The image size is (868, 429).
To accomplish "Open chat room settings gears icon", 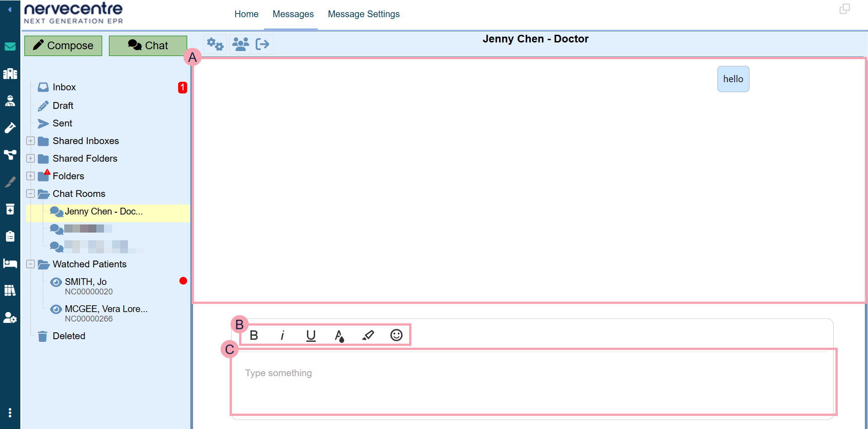I will pos(215,44).
